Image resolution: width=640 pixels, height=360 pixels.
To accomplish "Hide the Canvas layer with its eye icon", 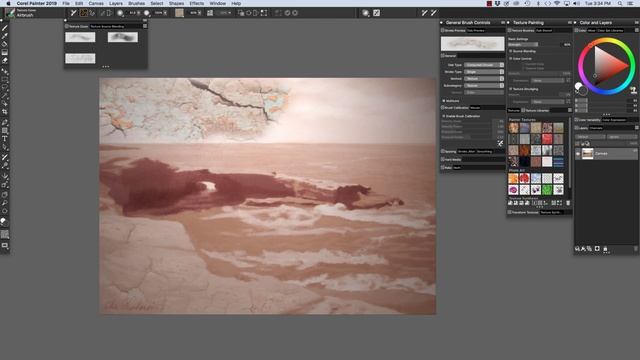I will [578, 153].
